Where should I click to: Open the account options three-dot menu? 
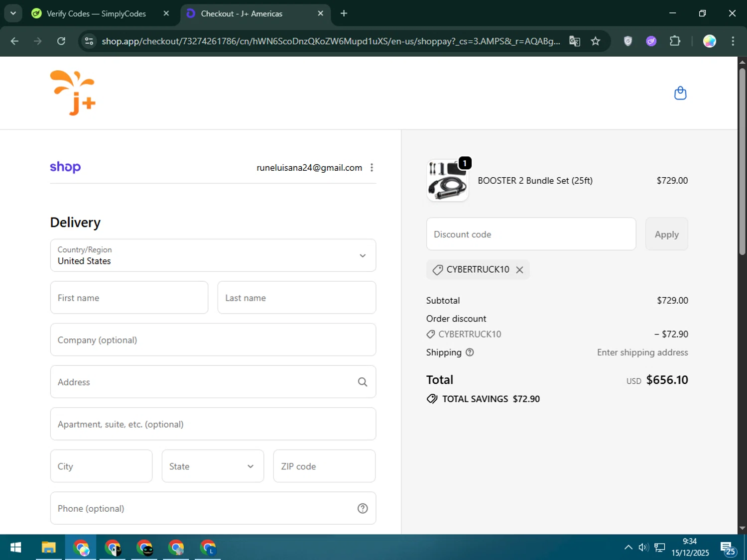[x=372, y=168]
